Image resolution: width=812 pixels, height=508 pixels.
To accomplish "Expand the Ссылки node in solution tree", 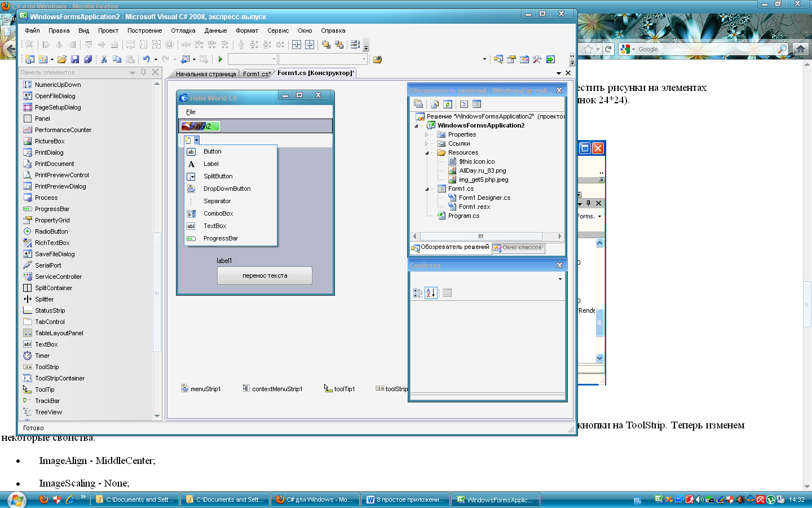I will (x=426, y=143).
